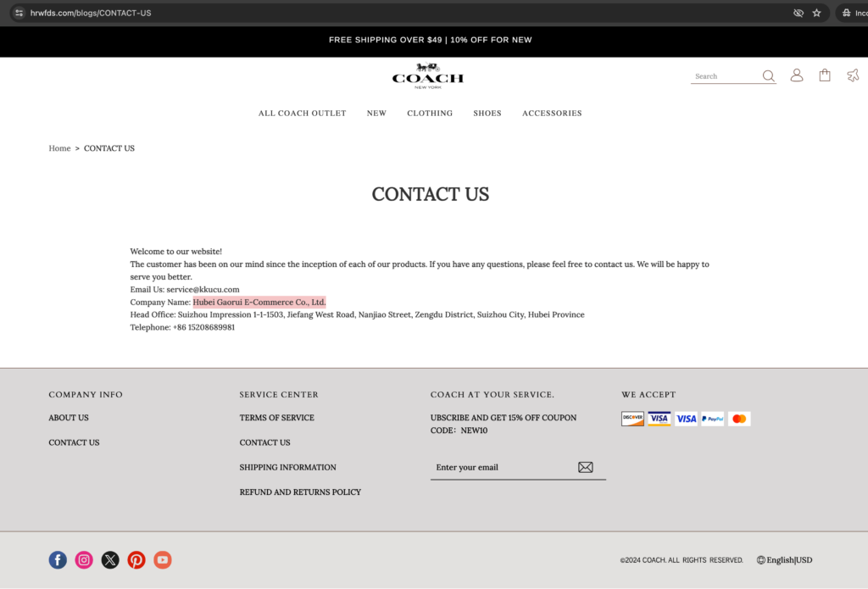Bookmark the page with the star icon
The image size is (868, 589).
coord(816,13)
